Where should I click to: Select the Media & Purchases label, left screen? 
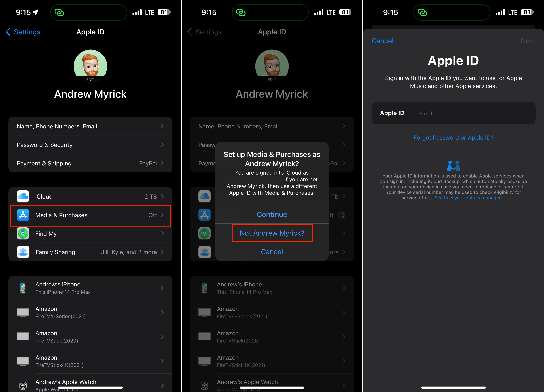pyautogui.click(x=61, y=215)
